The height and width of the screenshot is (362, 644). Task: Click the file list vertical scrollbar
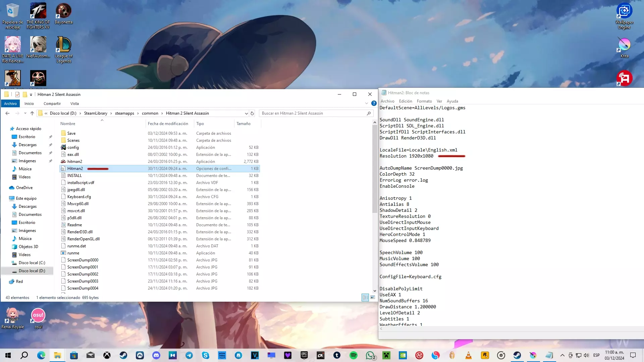pos(375,168)
